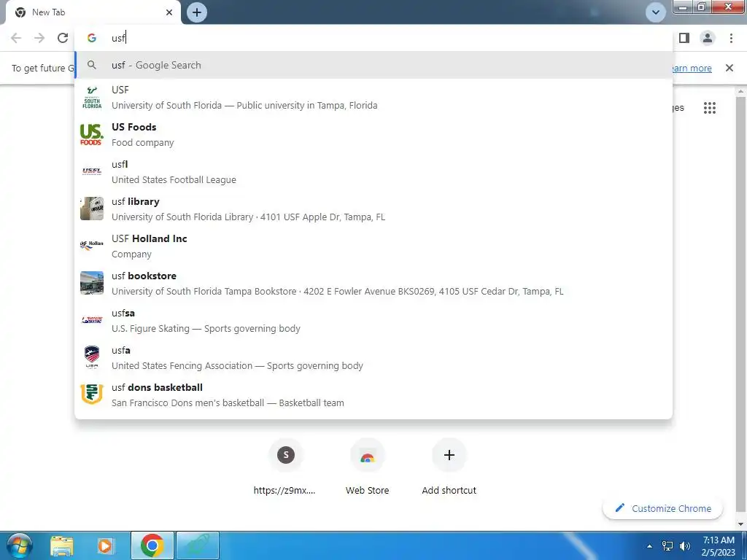
Task: Click the taskbar clock showing 7:13 AM
Action: click(x=719, y=546)
